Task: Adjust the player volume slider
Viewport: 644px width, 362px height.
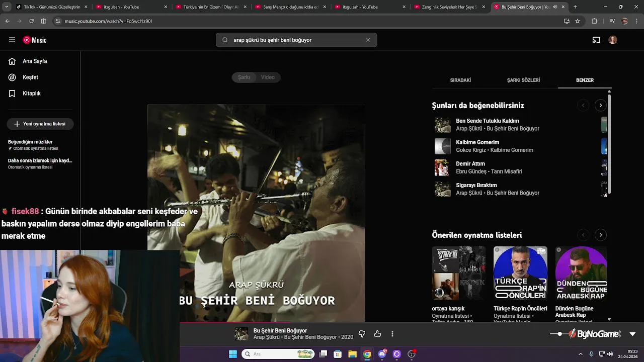Action: (x=561, y=334)
